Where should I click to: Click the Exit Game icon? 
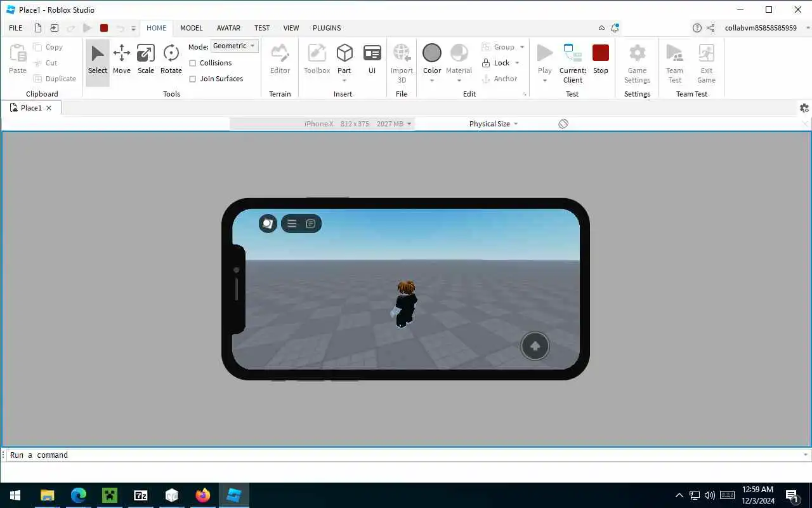706,53
